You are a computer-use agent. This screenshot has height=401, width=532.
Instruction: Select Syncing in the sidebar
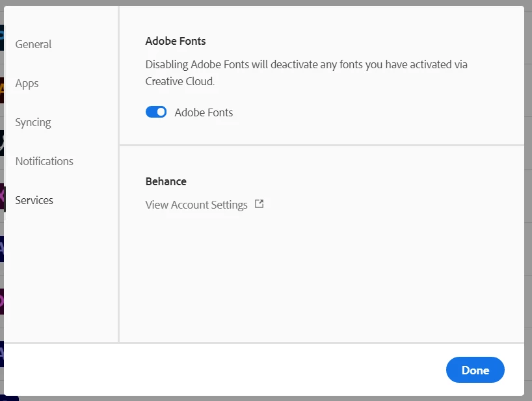[x=33, y=122]
